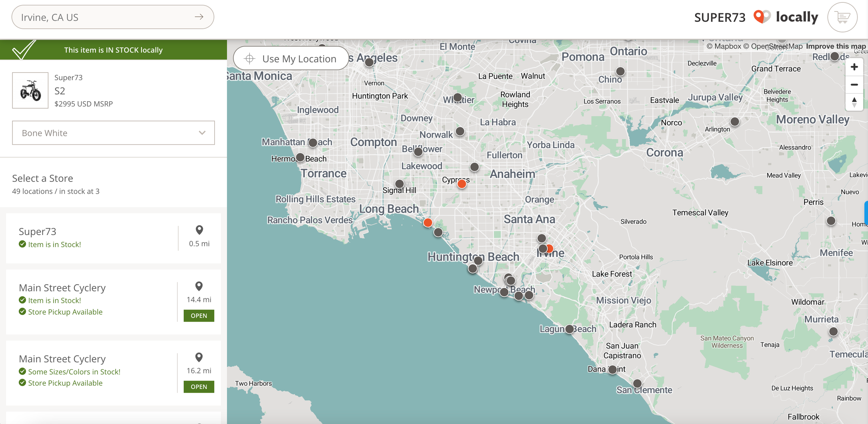This screenshot has width=868, height=424.
Task: Click the 'Item is in Stock!' text under Super73
Action: (x=55, y=244)
